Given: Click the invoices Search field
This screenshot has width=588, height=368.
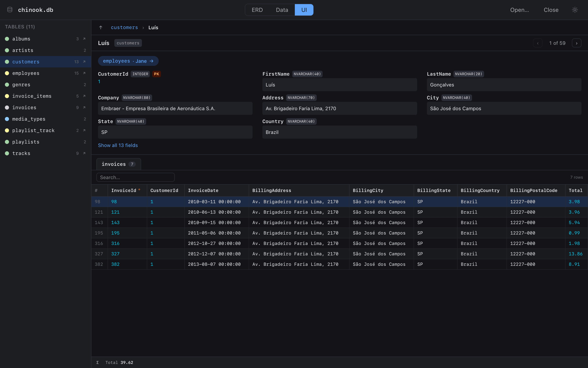Looking at the screenshot, I should pyautogui.click(x=135, y=177).
